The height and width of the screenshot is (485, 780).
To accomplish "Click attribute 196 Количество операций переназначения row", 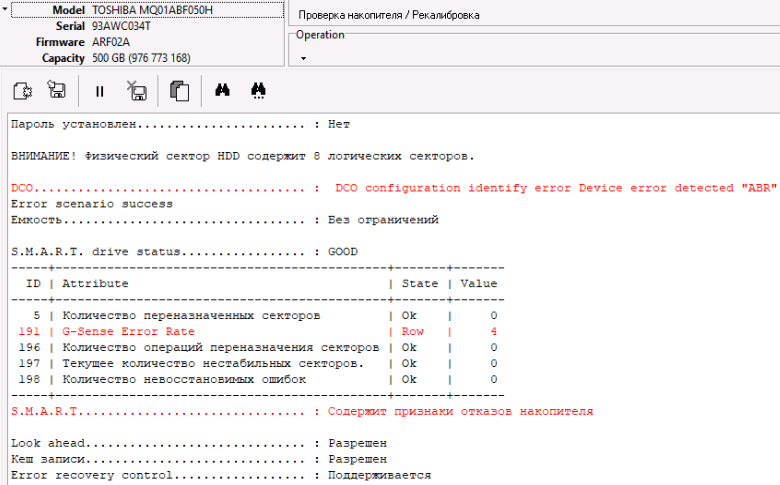I will tap(258, 347).
